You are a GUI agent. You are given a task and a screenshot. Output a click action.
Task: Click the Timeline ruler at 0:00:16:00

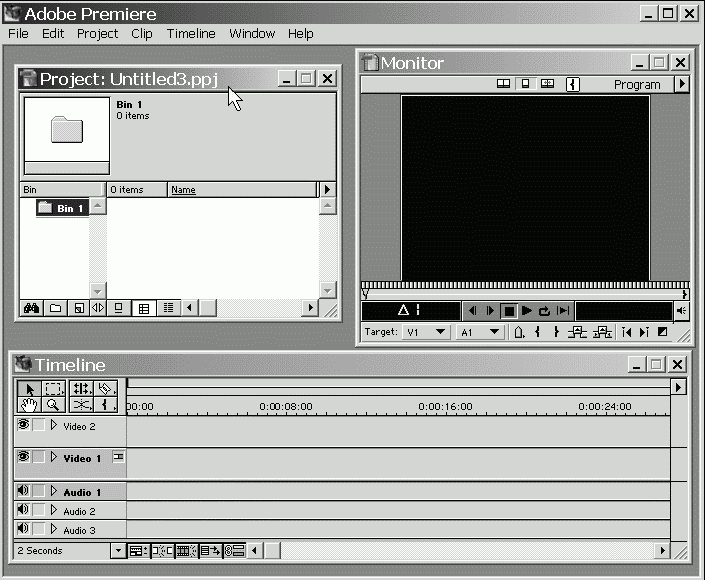pyautogui.click(x=445, y=407)
